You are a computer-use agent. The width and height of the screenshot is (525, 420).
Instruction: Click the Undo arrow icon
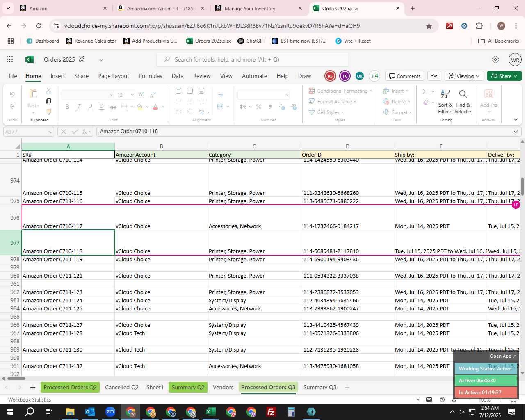coord(12,95)
